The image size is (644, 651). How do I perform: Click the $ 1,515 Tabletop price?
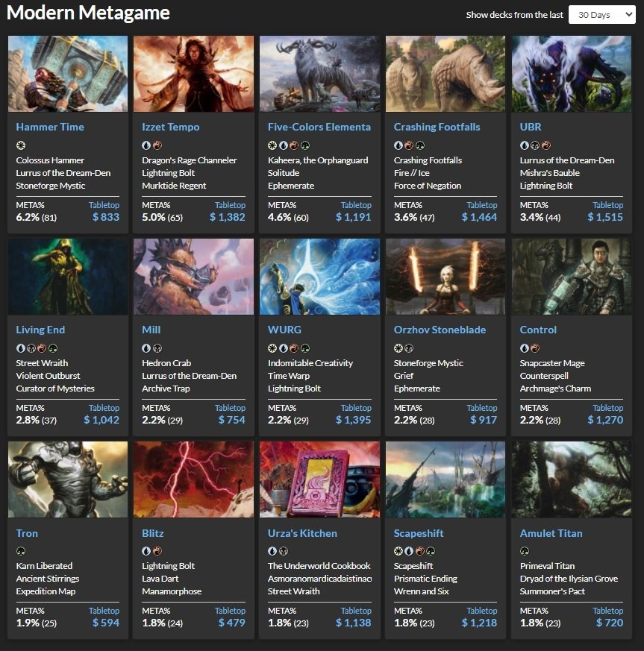click(605, 217)
